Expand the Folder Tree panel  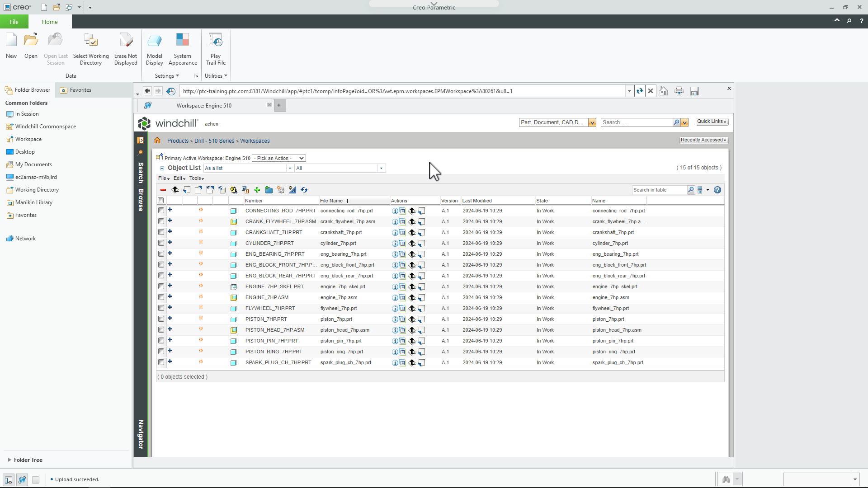click(27, 460)
